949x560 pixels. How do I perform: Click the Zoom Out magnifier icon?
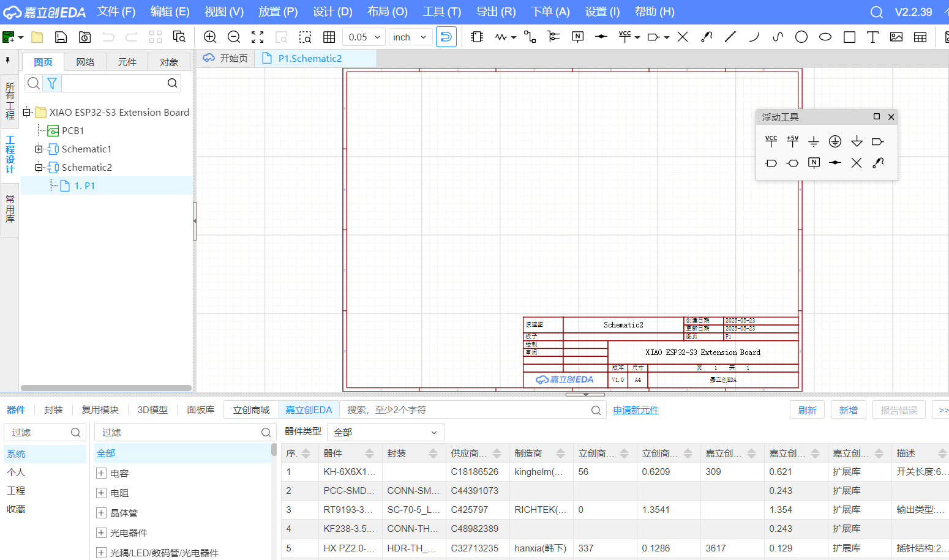[234, 37]
